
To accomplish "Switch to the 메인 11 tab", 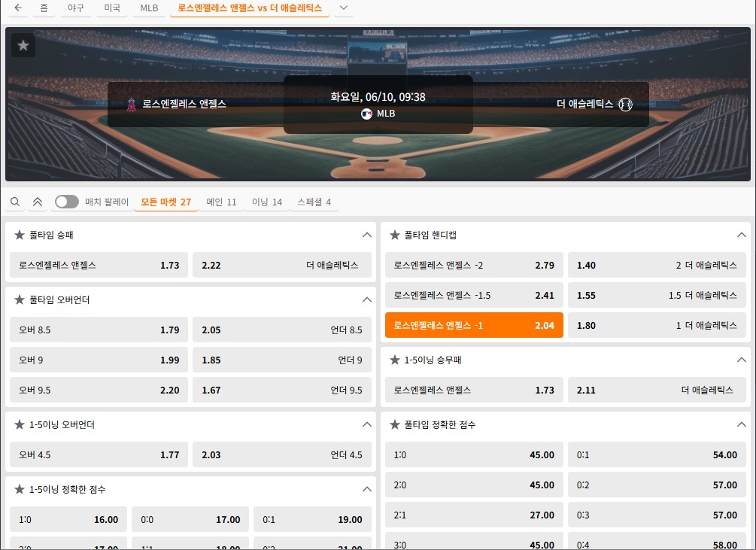I will [221, 202].
